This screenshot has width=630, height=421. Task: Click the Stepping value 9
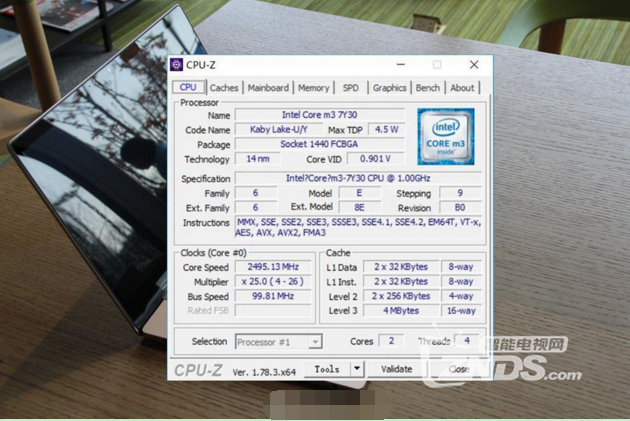(x=460, y=193)
